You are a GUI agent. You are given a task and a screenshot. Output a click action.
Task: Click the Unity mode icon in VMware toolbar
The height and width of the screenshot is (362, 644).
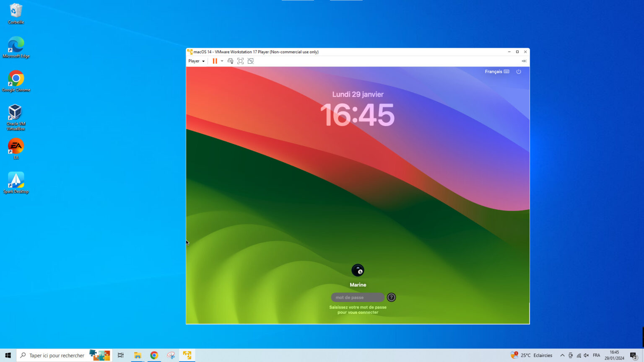coord(250,61)
